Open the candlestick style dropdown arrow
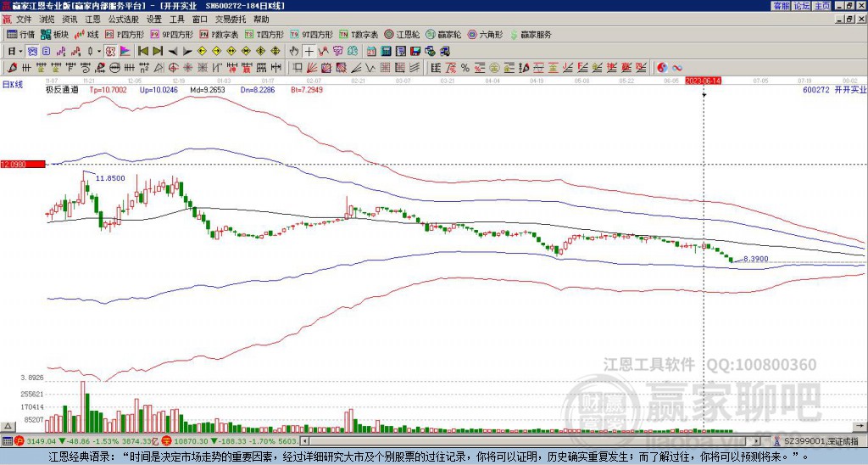Image resolution: width=868 pixels, height=465 pixels. [x=99, y=52]
